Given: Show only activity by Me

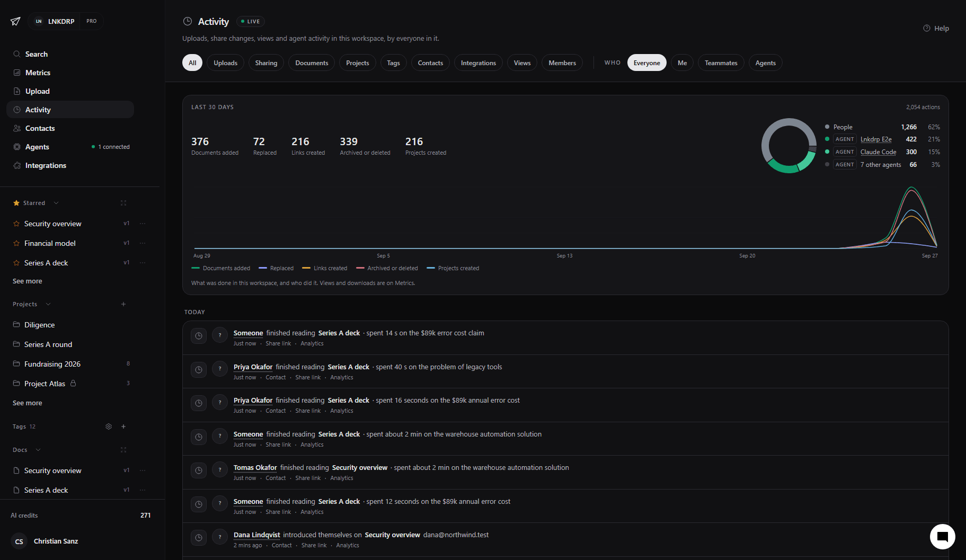Looking at the screenshot, I should pos(683,63).
